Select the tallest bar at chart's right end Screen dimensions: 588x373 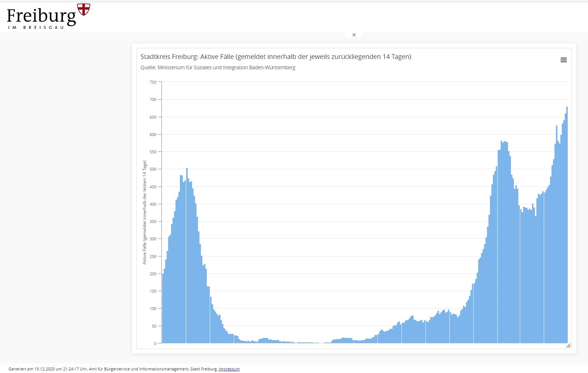tap(567, 225)
